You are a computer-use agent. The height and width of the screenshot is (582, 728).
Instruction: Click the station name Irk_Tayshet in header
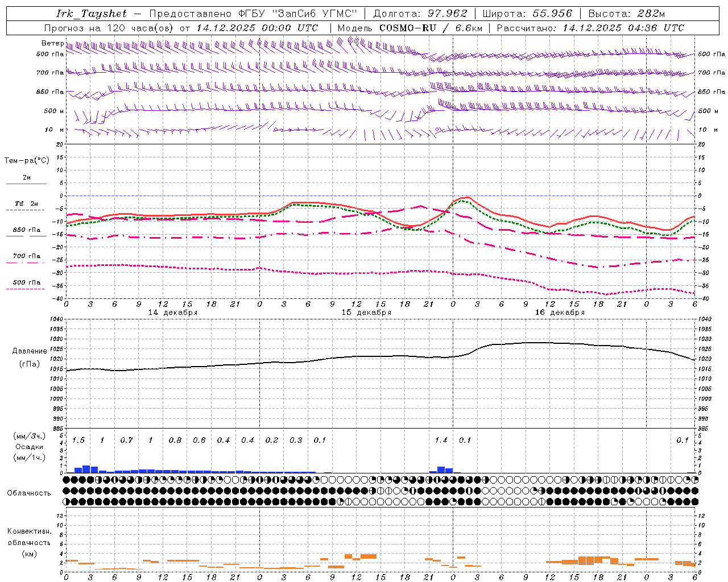92,14
